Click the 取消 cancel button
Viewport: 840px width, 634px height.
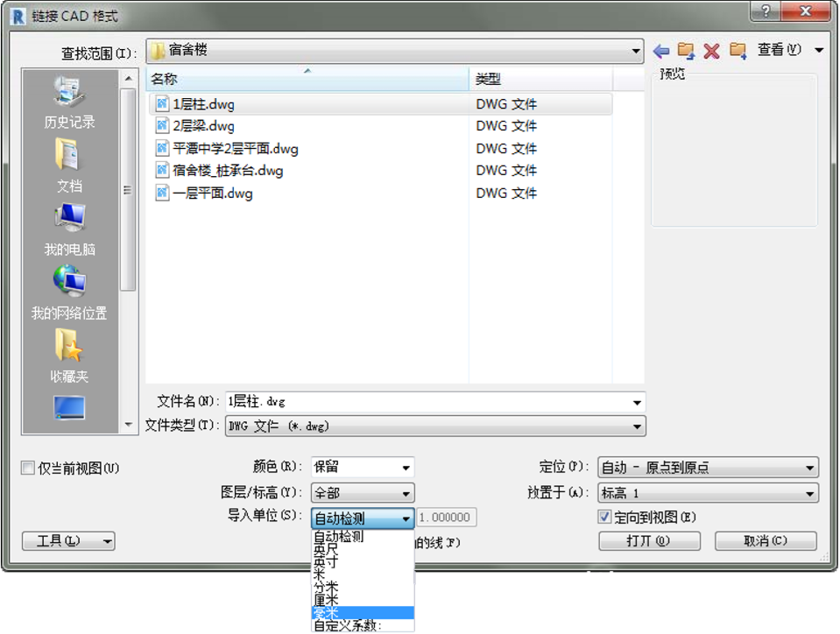[x=766, y=541]
